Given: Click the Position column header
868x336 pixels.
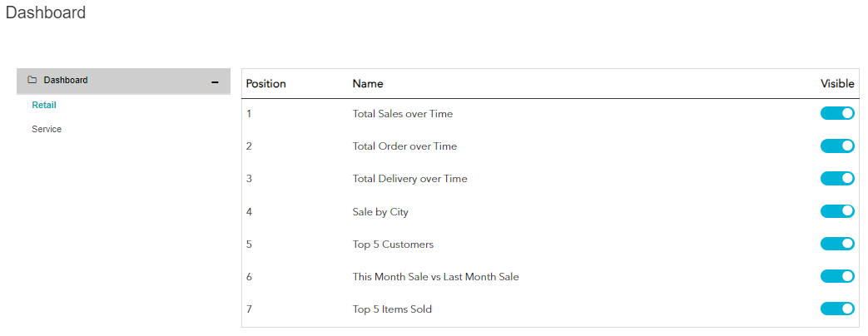Looking at the screenshot, I should click(x=265, y=84).
